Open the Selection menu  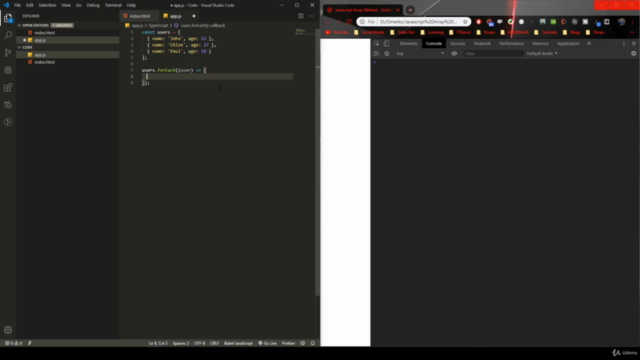(x=47, y=5)
